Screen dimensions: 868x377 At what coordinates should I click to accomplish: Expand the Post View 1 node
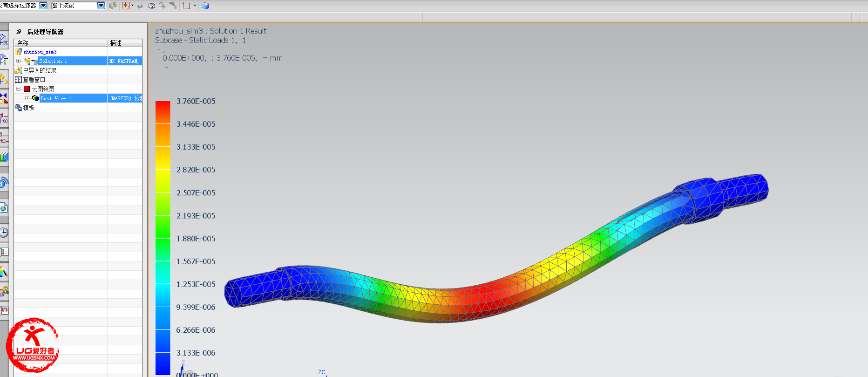tap(27, 98)
